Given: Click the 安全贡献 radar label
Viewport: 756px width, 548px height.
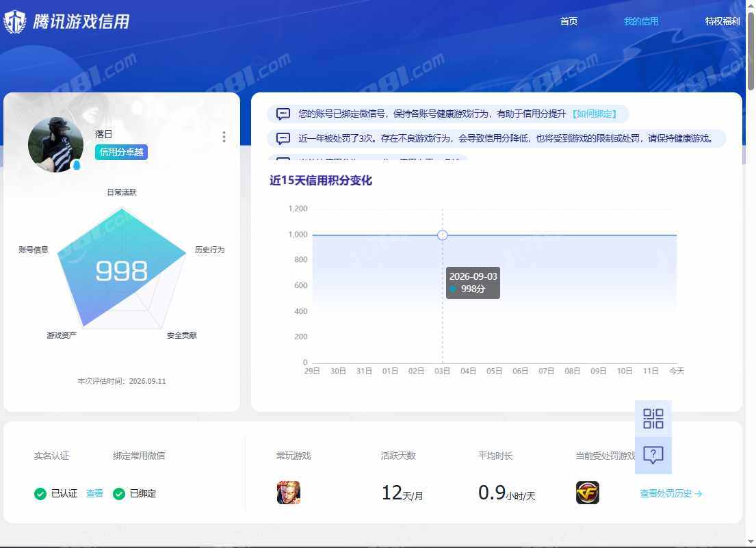Looking at the screenshot, I should pos(182,335).
